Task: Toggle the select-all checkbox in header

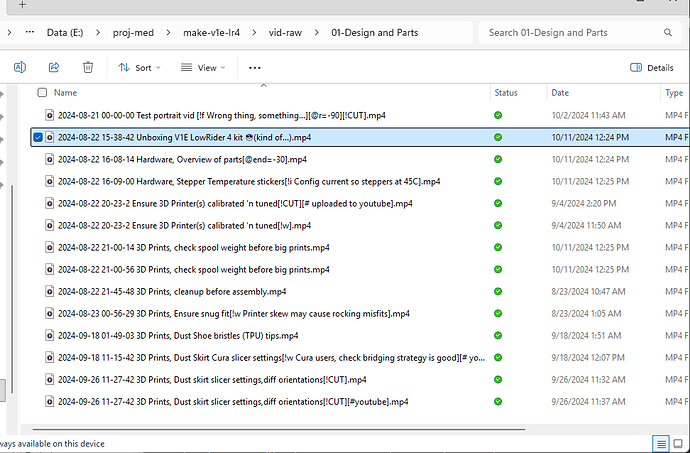Action: tap(42, 92)
